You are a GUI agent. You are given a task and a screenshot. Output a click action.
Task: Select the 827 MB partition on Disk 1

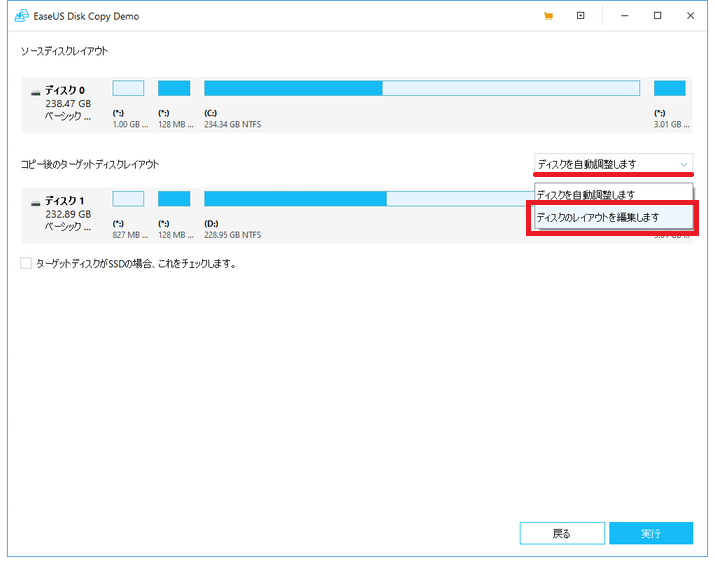click(128, 198)
